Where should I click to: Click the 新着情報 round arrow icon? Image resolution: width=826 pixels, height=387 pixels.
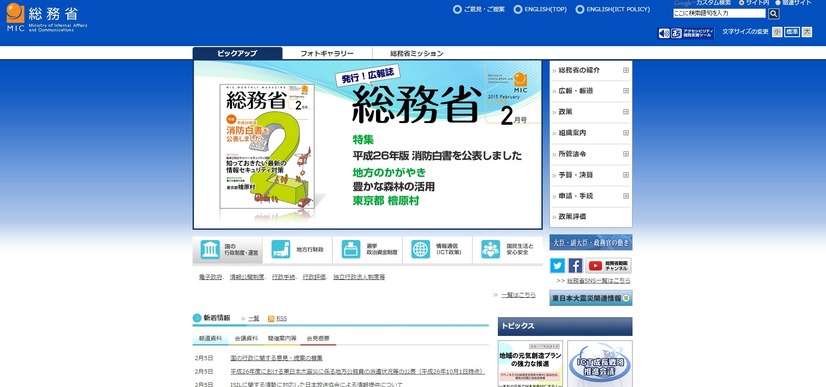click(x=197, y=318)
